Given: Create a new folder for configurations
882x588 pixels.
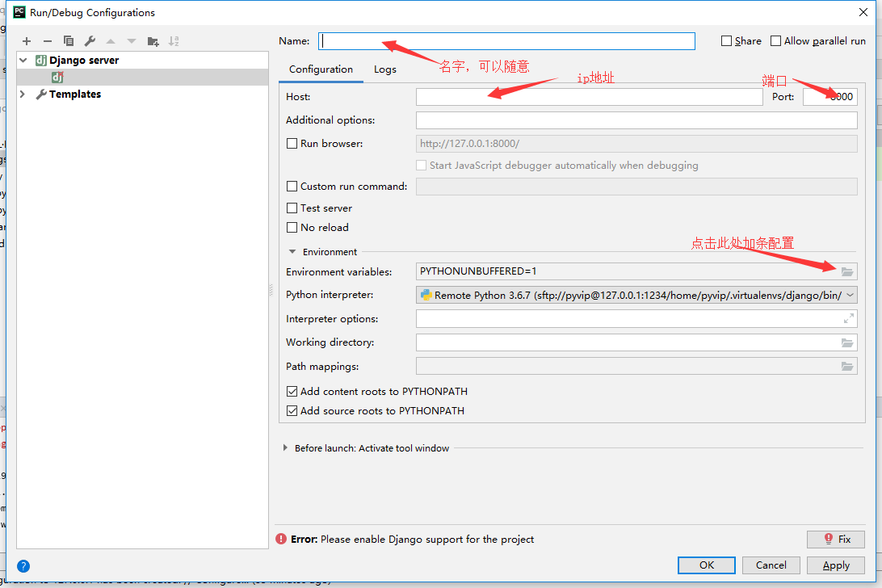Looking at the screenshot, I should click(153, 40).
